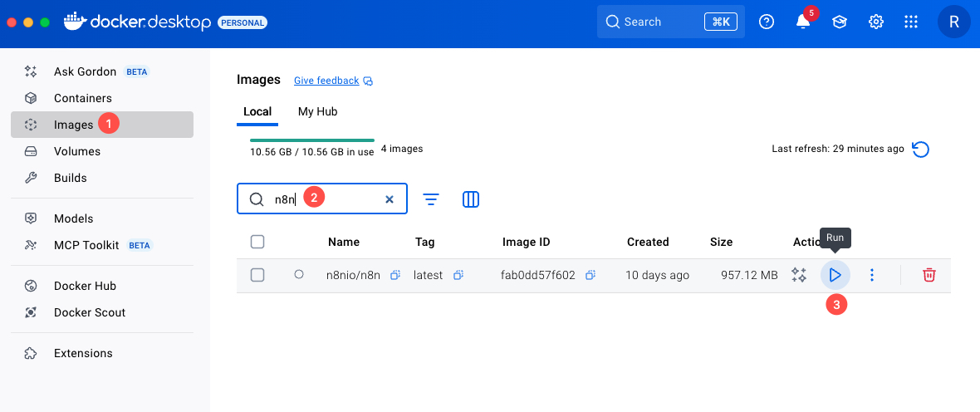Sort by the Name column header
Image resolution: width=980 pixels, height=412 pixels.
pos(344,242)
